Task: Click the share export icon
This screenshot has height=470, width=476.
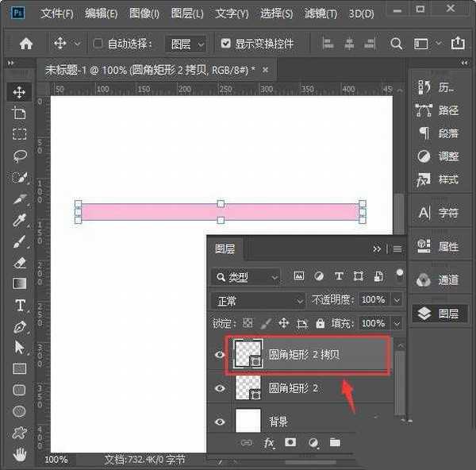Action: pos(458,44)
